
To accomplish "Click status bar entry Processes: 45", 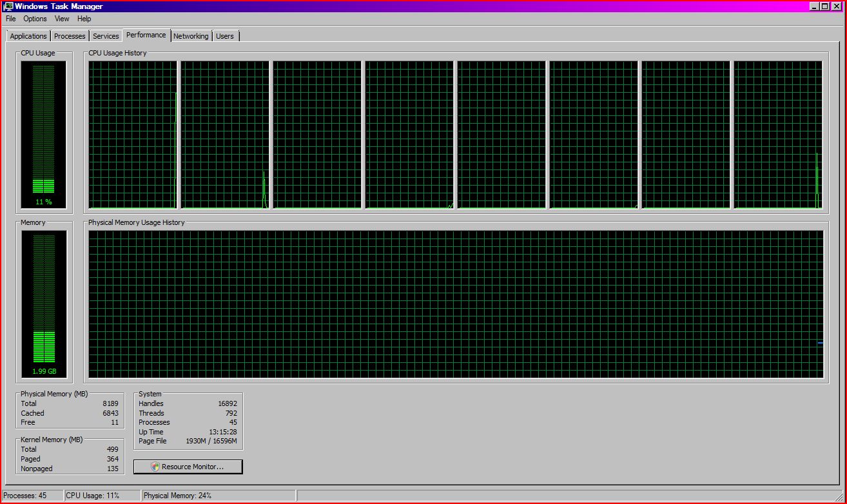I will click(x=32, y=496).
